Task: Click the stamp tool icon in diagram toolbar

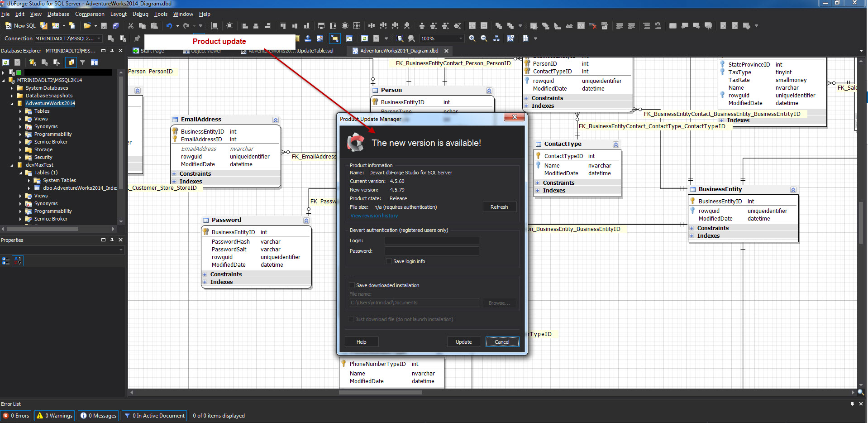Action: pyautogui.click(x=308, y=38)
